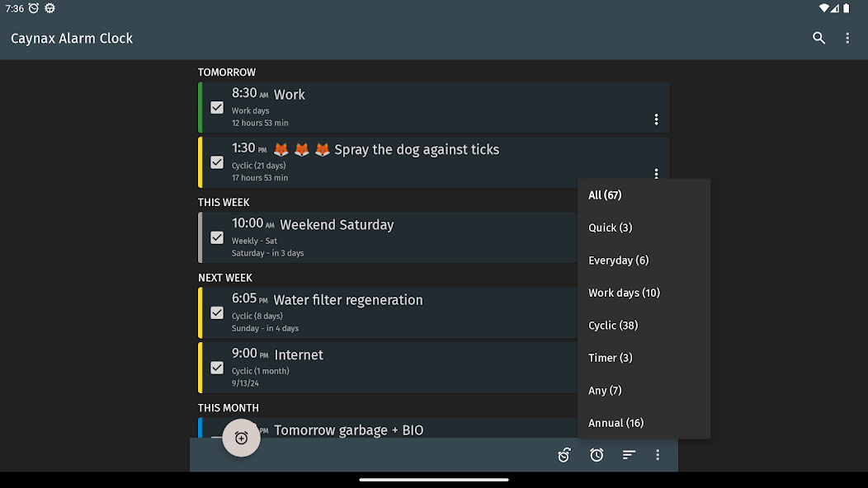
Task: Toggle the Spray the dog alarm checkbox
Action: [x=216, y=162]
